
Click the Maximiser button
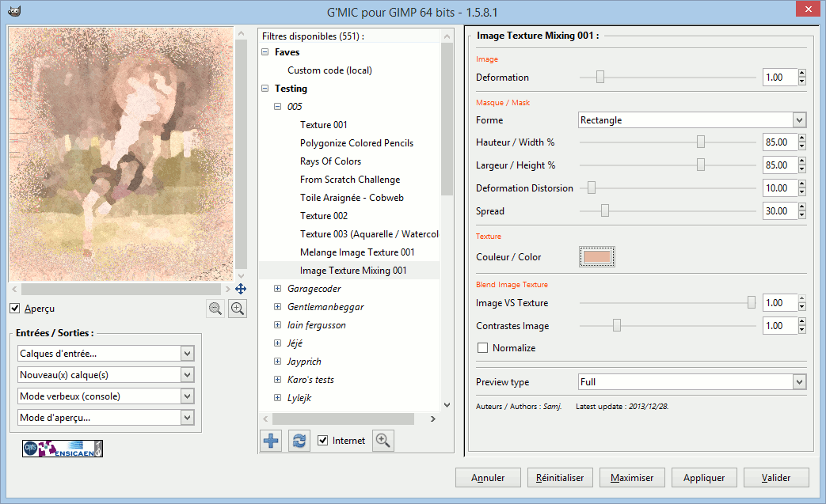[632, 478]
